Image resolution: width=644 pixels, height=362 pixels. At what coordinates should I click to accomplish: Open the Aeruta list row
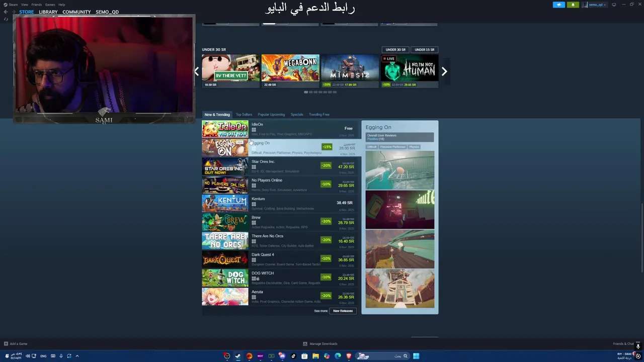(281, 296)
